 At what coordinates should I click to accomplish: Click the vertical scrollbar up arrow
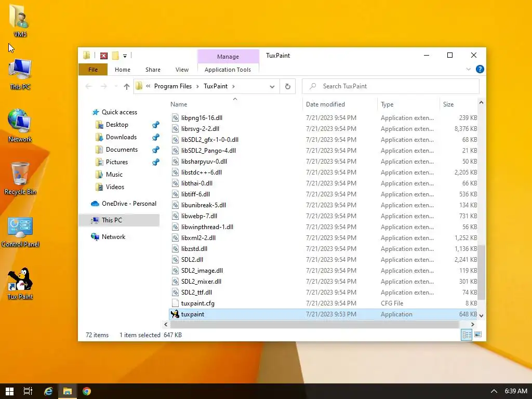[x=481, y=102]
